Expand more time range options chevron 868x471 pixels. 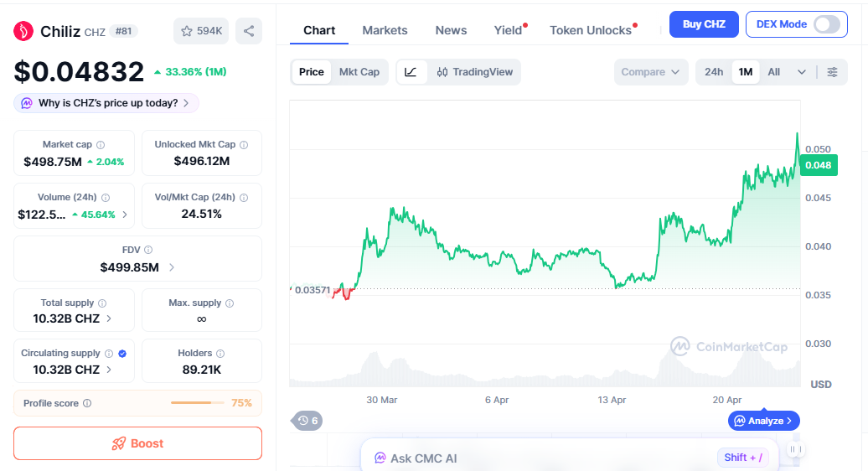[x=801, y=72]
